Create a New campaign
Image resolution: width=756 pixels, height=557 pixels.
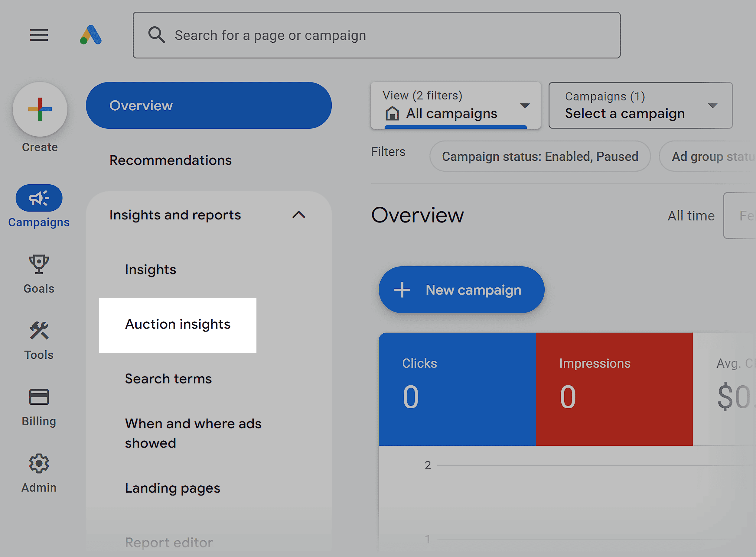point(461,289)
